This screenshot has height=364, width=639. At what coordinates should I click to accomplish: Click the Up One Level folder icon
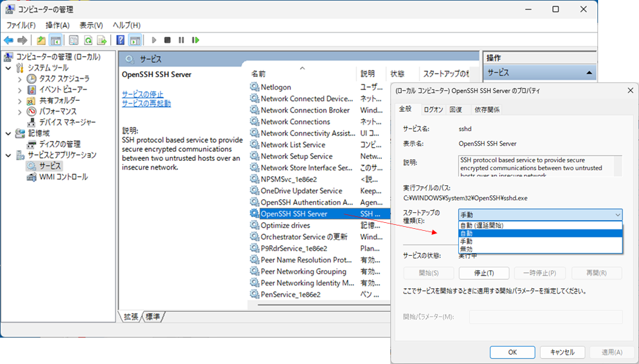42,40
